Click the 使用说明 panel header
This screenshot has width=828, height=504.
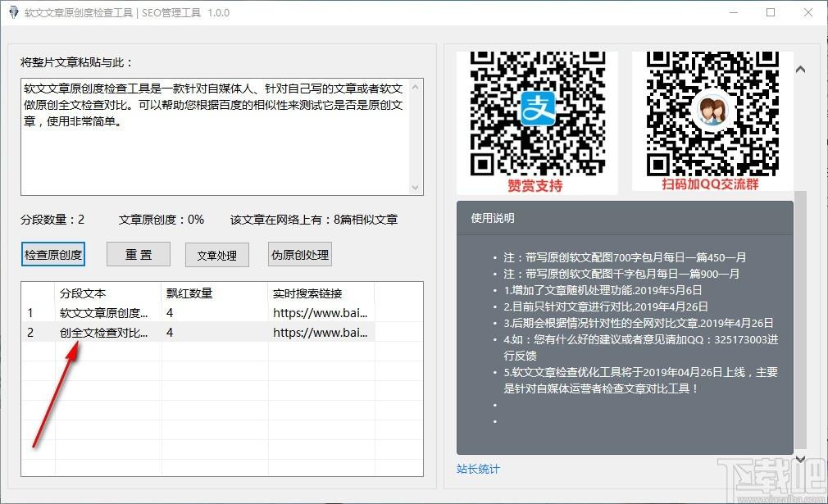(x=625, y=218)
